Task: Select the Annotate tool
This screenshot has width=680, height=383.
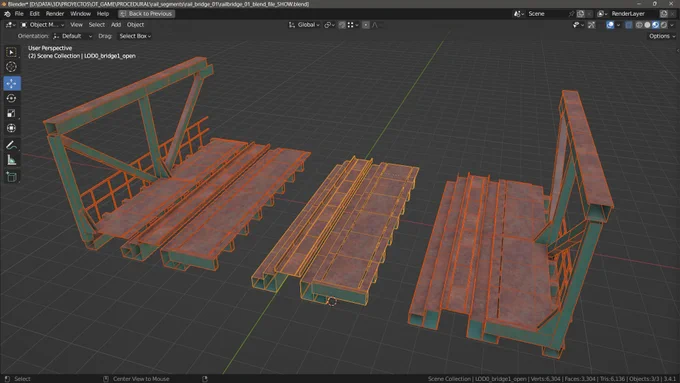Action: pyautogui.click(x=12, y=145)
